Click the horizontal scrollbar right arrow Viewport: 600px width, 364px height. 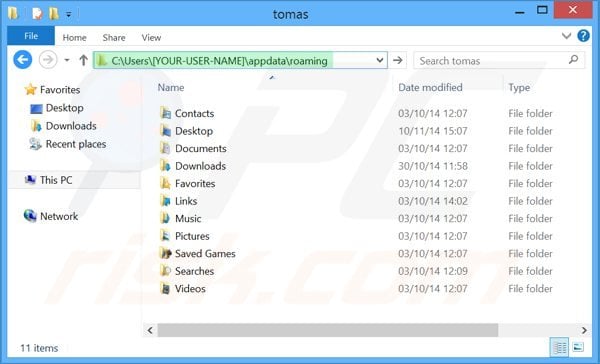point(584,330)
